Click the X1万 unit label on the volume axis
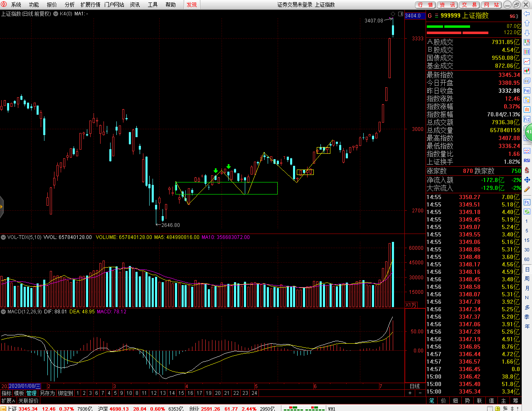The width and height of the screenshot is (532, 411). pyautogui.click(x=411, y=305)
